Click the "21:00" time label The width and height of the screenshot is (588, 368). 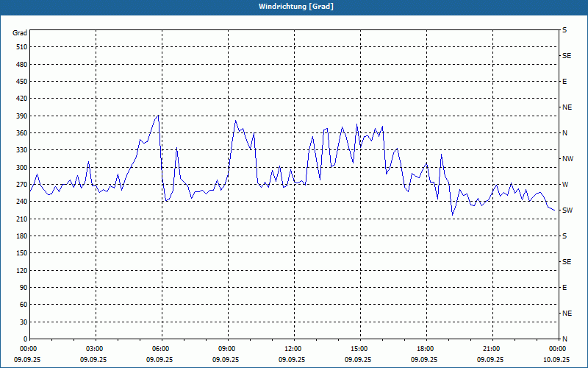(x=492, y=349)
